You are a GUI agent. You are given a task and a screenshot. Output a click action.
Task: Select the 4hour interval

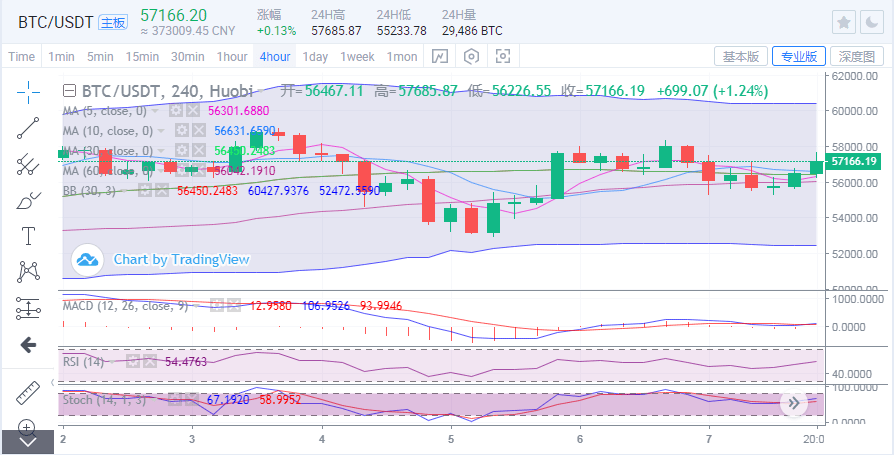pos(274,56)
